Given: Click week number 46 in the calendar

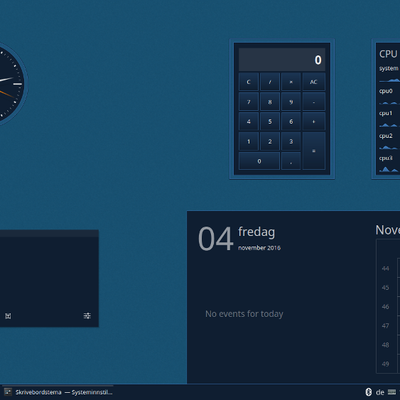Looking at the screenshot, I should 385,307.
